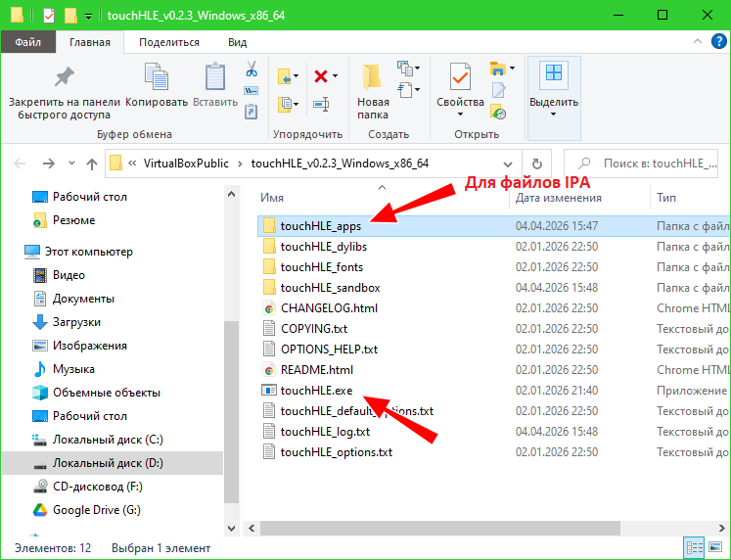Open Загрузки in the navigation pane

[76, 322]
